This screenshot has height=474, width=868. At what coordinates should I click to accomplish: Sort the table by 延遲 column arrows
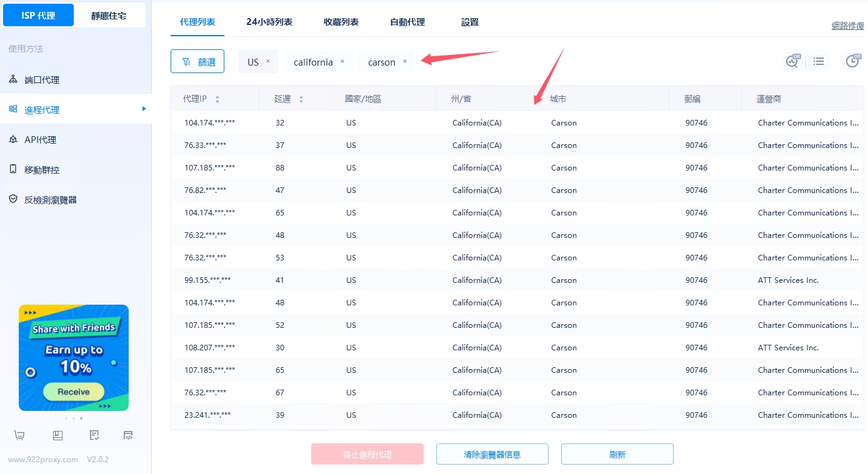pyautogui.click(x=301, y=99)
